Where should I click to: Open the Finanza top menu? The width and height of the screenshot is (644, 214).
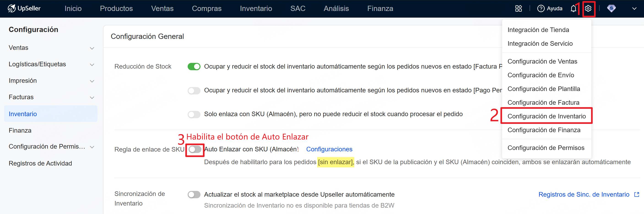click(380, 8)
